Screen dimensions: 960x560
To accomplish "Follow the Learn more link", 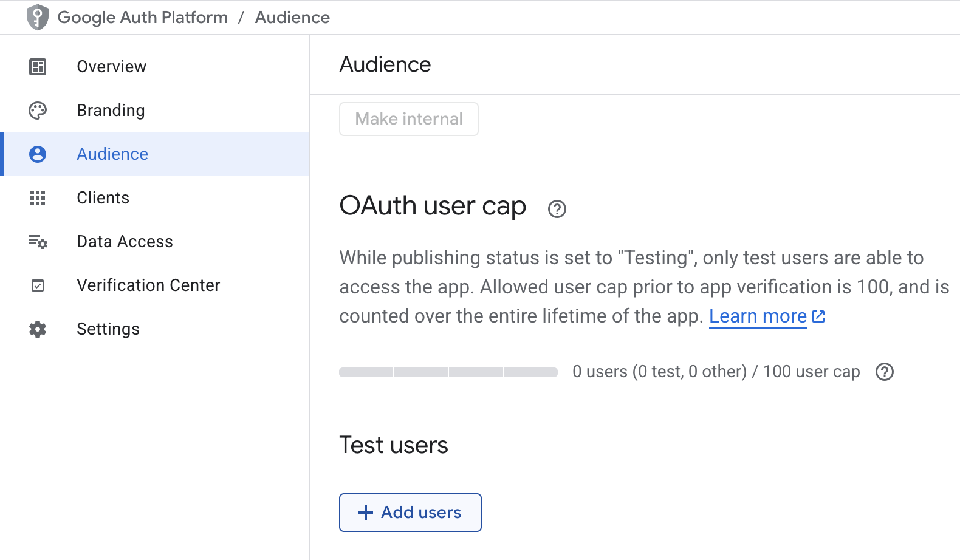I will pos(758,316).
